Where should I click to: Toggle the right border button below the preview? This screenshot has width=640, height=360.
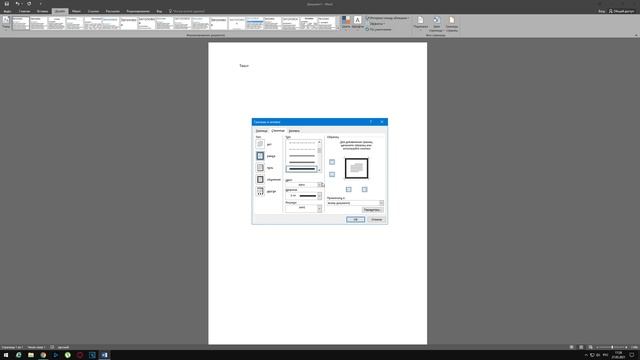point(364,189)
